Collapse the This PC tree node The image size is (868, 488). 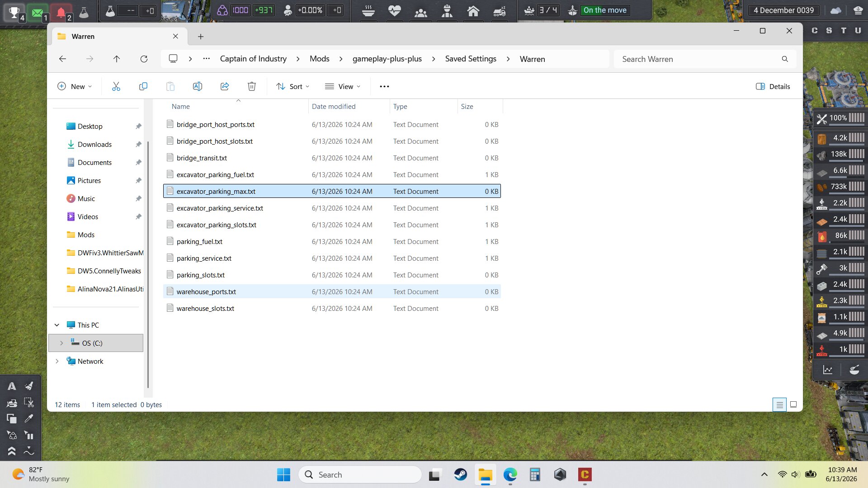(57, 325)
